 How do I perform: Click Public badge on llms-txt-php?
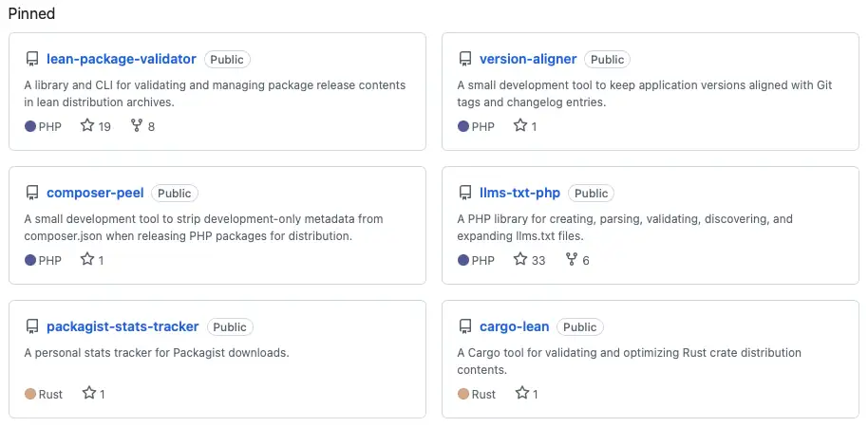click(592, 193)
